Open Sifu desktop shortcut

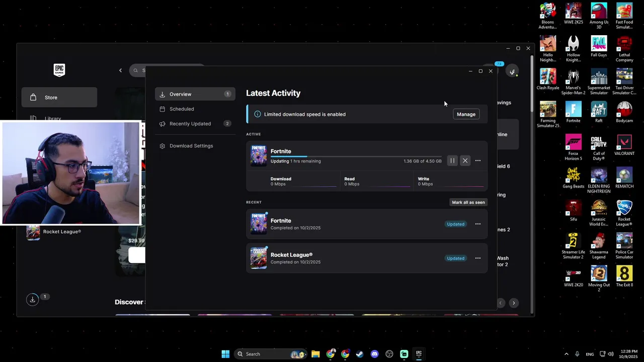coord(574,210)
